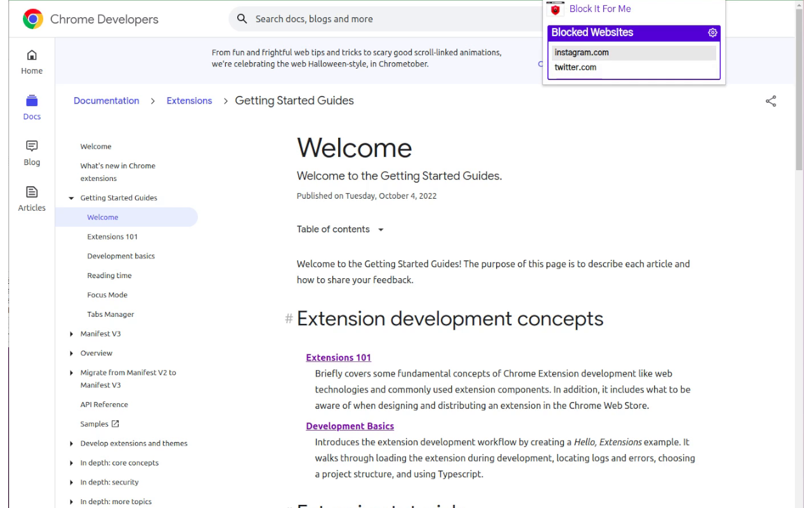Expand Migrate from Manifest V2 to Manifest V3
Viewport: 812px width, 508px height.
coord(71,373)
